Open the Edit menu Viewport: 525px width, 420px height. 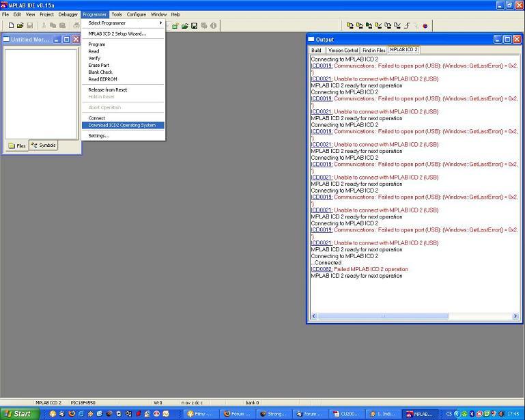17,14
